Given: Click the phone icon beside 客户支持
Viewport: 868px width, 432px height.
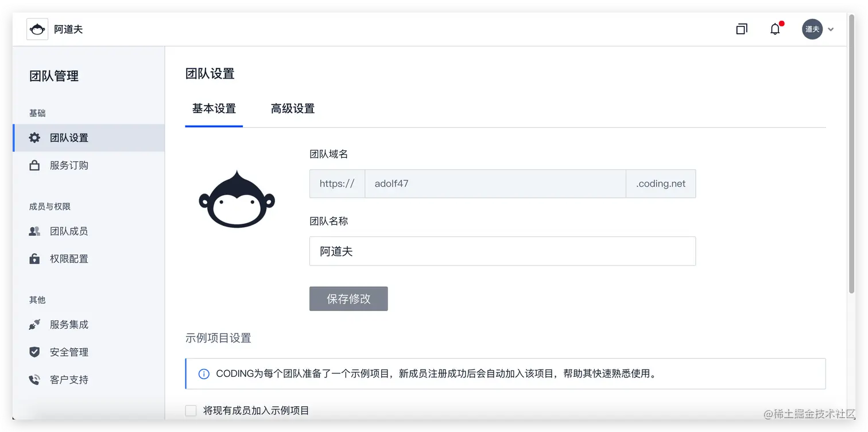Looking at the screenshot, I should point(34,380).
